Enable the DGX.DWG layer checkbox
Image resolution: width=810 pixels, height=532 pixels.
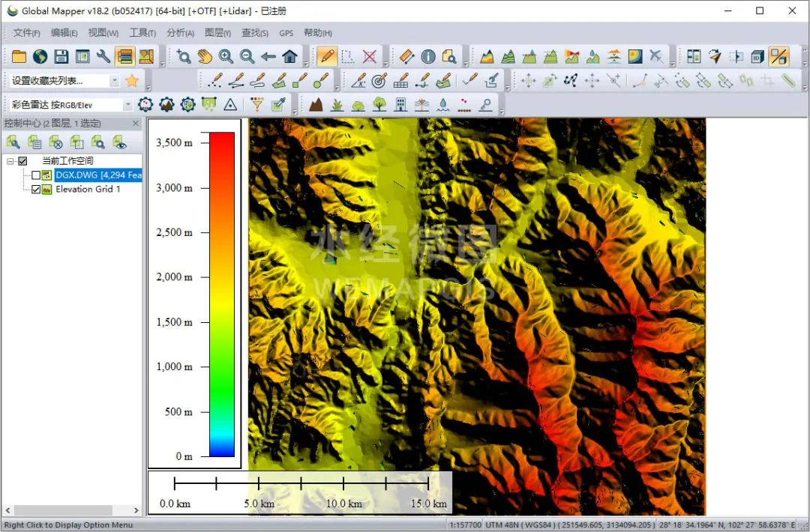(36, 175)
